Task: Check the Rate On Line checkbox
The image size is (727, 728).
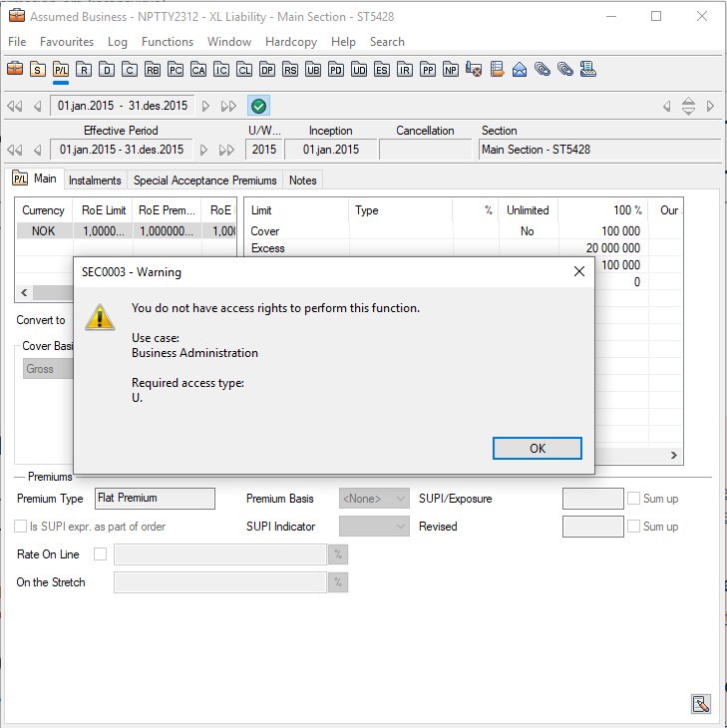Action: click(100, 554)
